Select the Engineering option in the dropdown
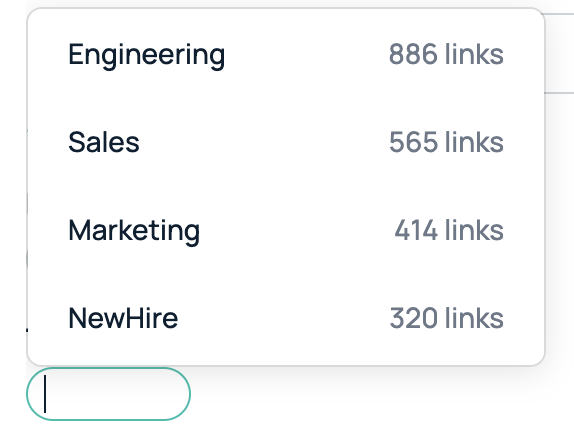Screen dimensions: 574x437 click(286, 54)
